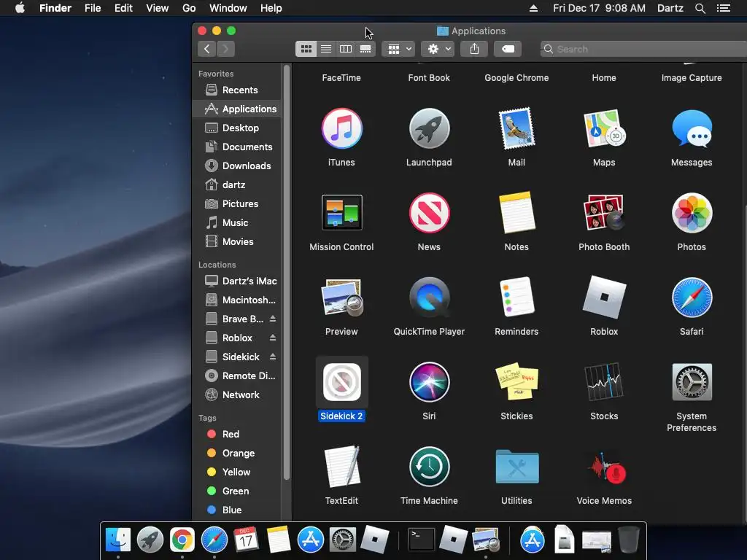Select the Sidekick 2 app icon
This screenshot has height=560, width=747.
pyautogui.click(x=341, y=382)
